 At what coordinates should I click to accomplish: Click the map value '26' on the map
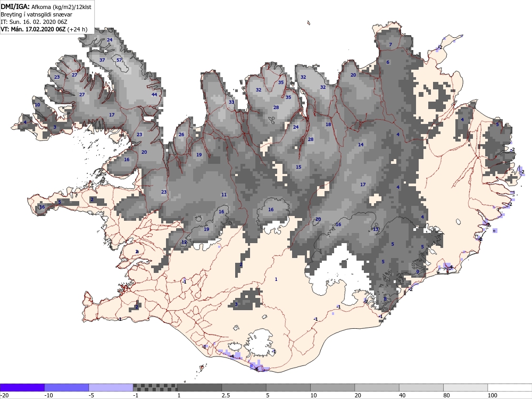coord(181,135)
